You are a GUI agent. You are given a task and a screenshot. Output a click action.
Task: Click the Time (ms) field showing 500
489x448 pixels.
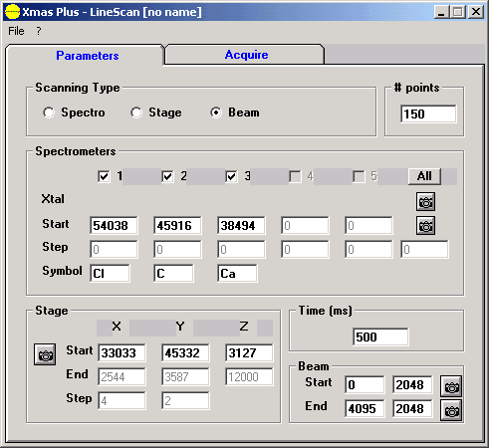380,336
